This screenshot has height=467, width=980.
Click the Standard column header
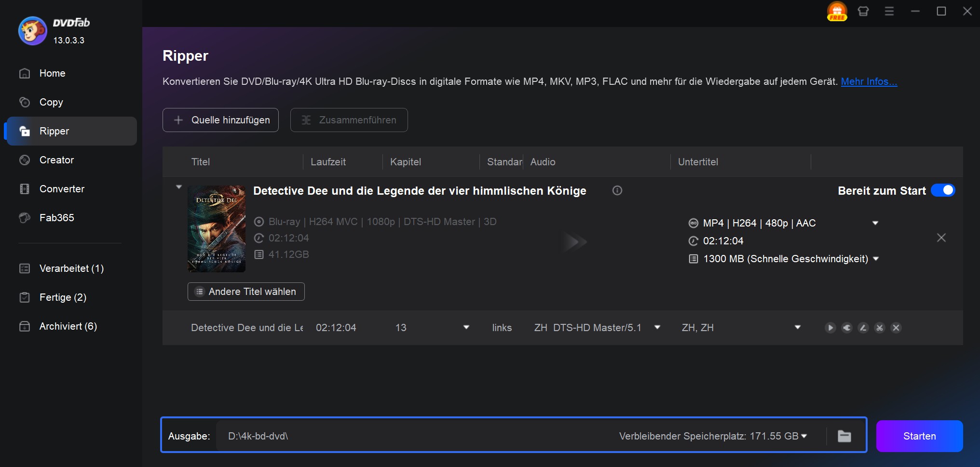(x=504, y=162)
